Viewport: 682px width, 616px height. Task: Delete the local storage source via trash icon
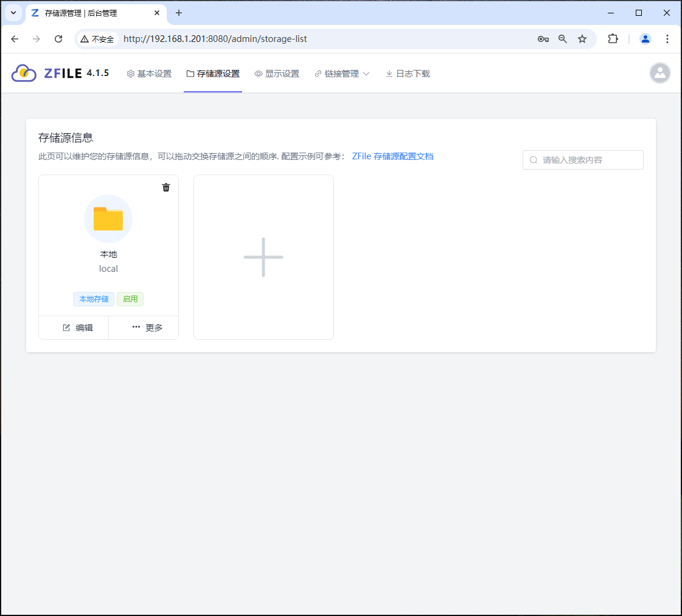click(166, 187)
